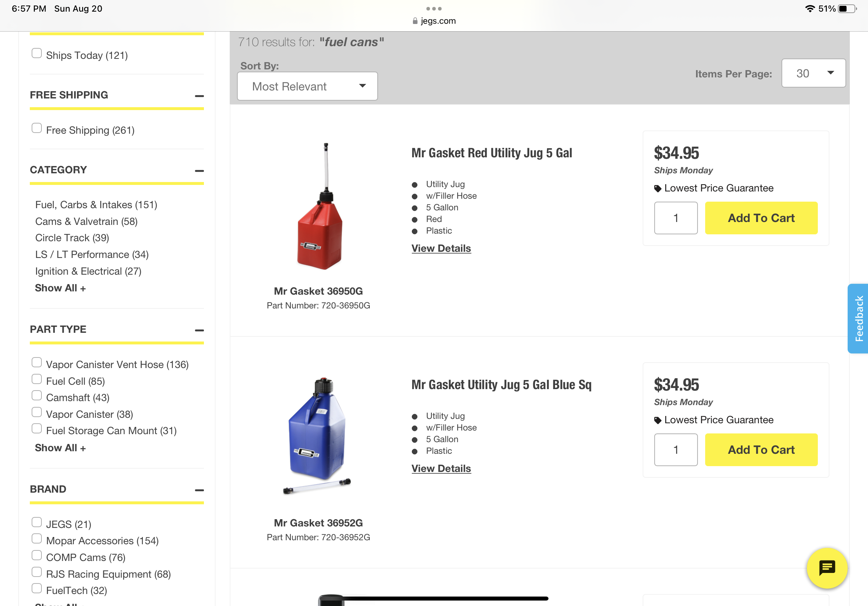Collapse the CATEGORY filter section
Screen dimensions: 868x606
[199, 171]
